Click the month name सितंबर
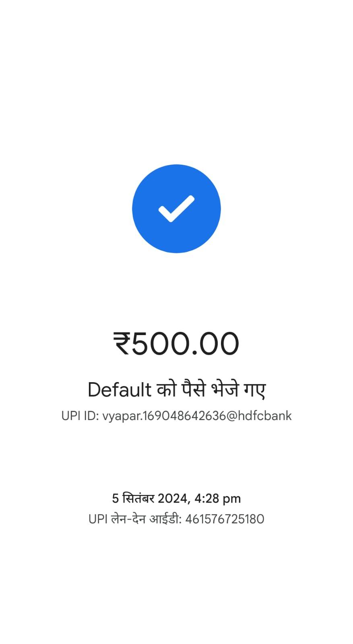Image resolution: width=353 pixels, height=644 pixels. point(138,498)
